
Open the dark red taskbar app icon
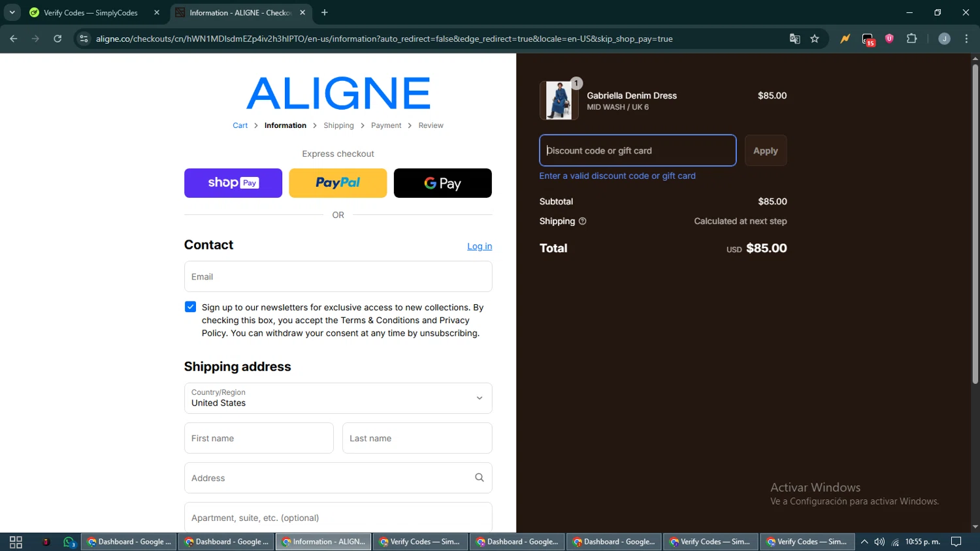pyautogui.click(x=46, y=542)
